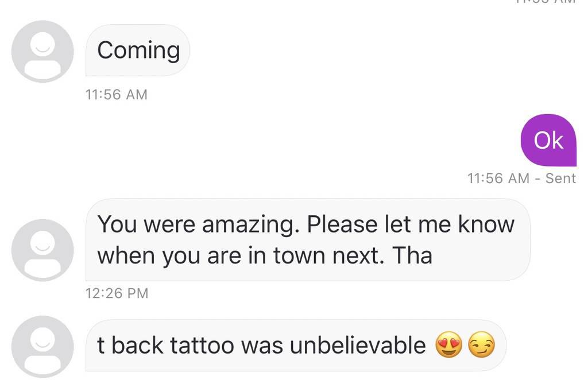The width and height of the screenshot is (588, 380).
Task: Tap the "t back tattoo was unbelievable" text
Action: (261, 346)
